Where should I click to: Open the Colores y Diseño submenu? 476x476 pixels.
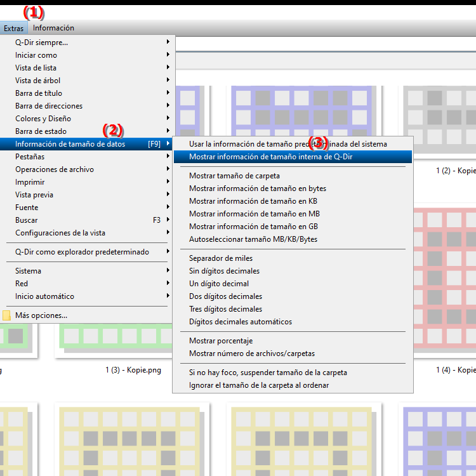(87, 119)
